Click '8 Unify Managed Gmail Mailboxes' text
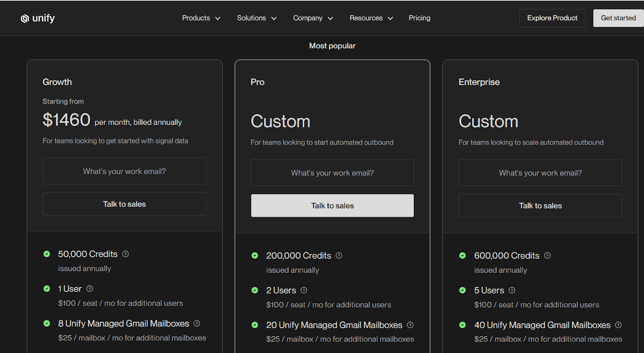This screenshot has height=353, width=644. click(124, 323)
